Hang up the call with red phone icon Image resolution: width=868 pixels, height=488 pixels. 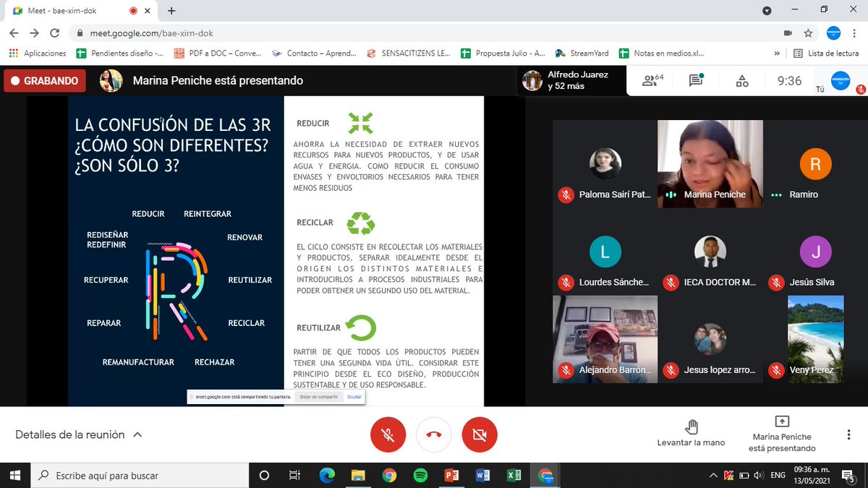pos(433,435)
